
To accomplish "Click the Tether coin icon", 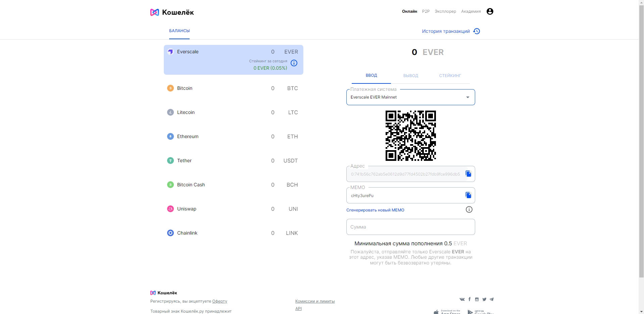I will click(x=170, y=161).
